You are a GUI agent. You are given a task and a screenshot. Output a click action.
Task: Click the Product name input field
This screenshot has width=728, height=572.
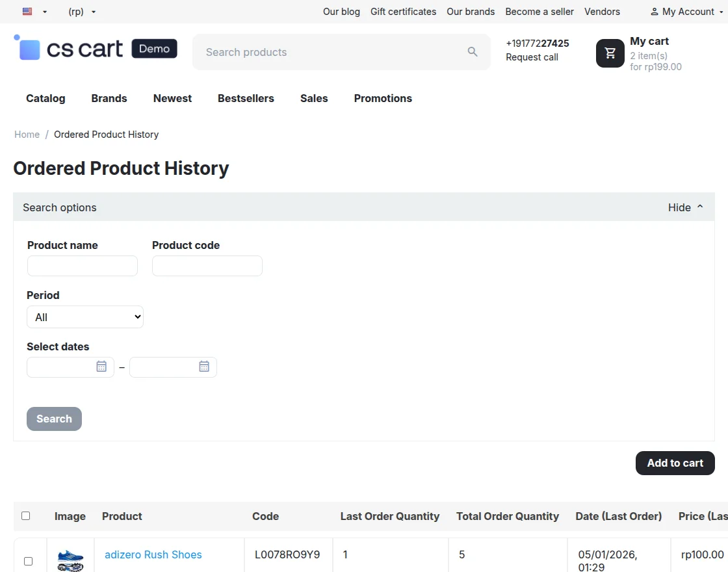[x=82, y=266]
